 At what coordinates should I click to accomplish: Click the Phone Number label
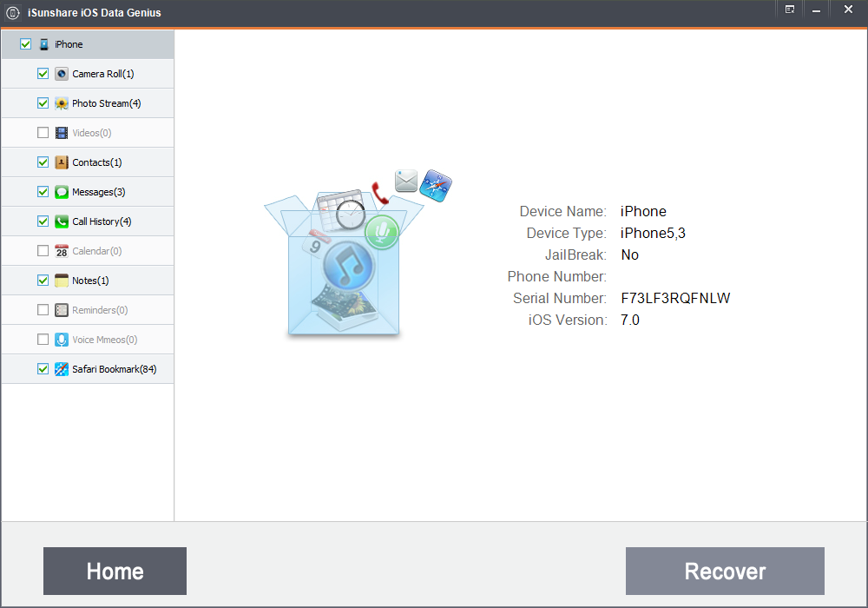[557, 276]
